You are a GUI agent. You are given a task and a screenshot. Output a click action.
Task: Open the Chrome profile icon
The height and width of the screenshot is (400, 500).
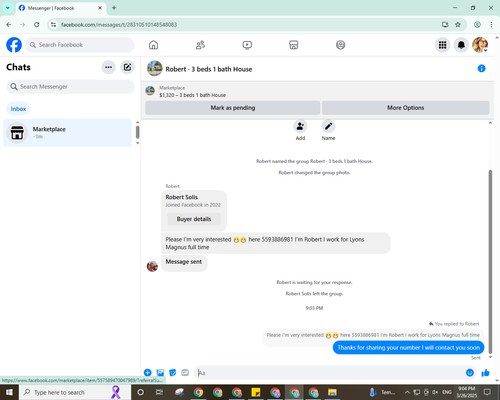[477, 25]
